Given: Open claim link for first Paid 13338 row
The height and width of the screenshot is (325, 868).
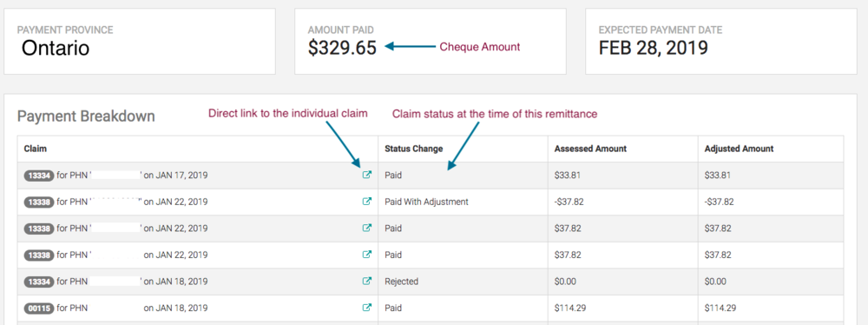Looking at the screenshot, I should [366, 228].
